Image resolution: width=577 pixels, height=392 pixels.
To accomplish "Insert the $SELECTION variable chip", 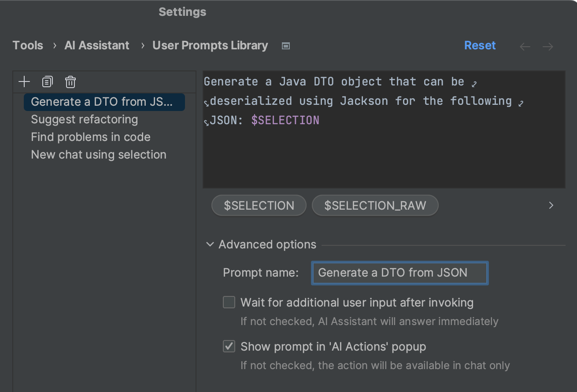I will tap(259, 205).
